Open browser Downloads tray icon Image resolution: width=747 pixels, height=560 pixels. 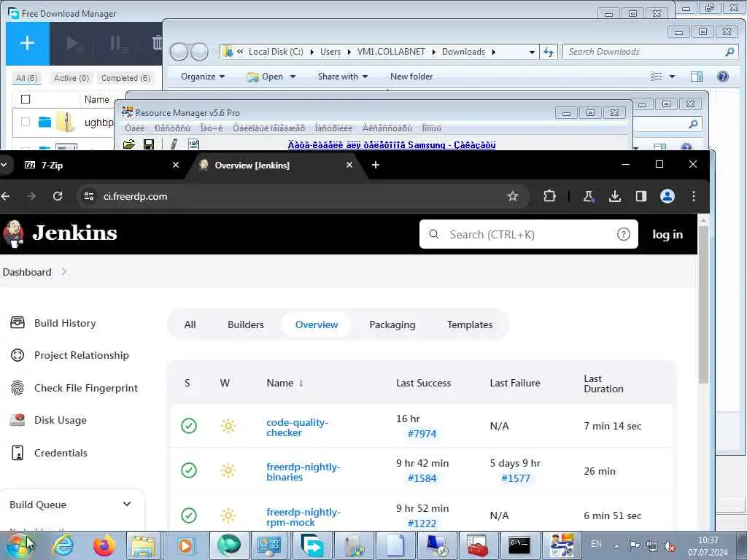pyautogui.click(x=614, y=196)
